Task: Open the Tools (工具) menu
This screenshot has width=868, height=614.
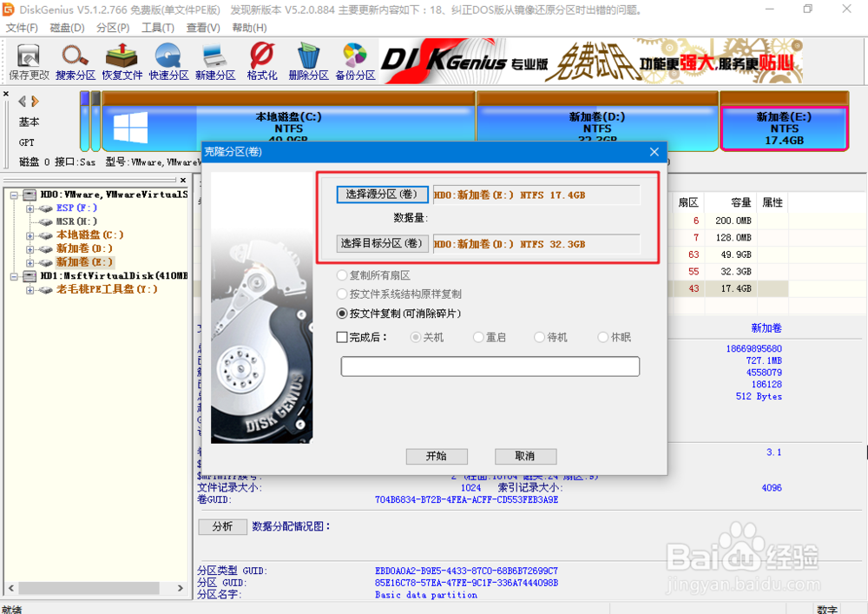Action: coord(158,28)
